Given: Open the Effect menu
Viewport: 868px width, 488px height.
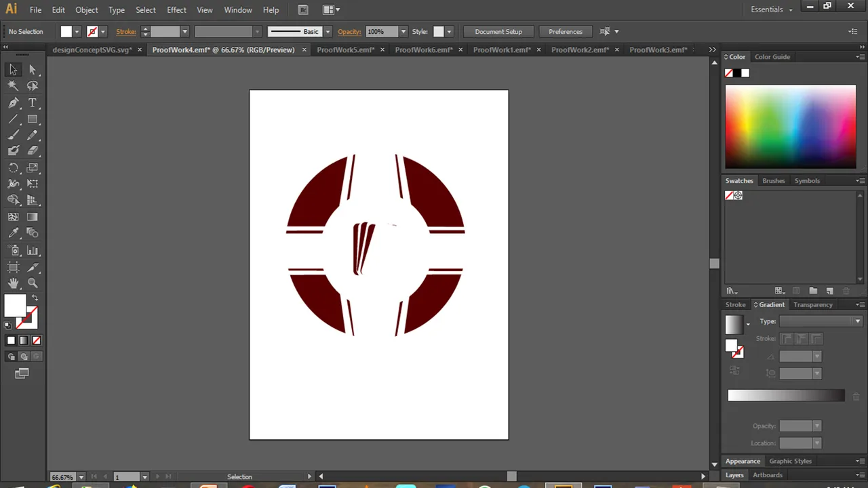Looking at the screenshot, I should (x=176, y=10).
